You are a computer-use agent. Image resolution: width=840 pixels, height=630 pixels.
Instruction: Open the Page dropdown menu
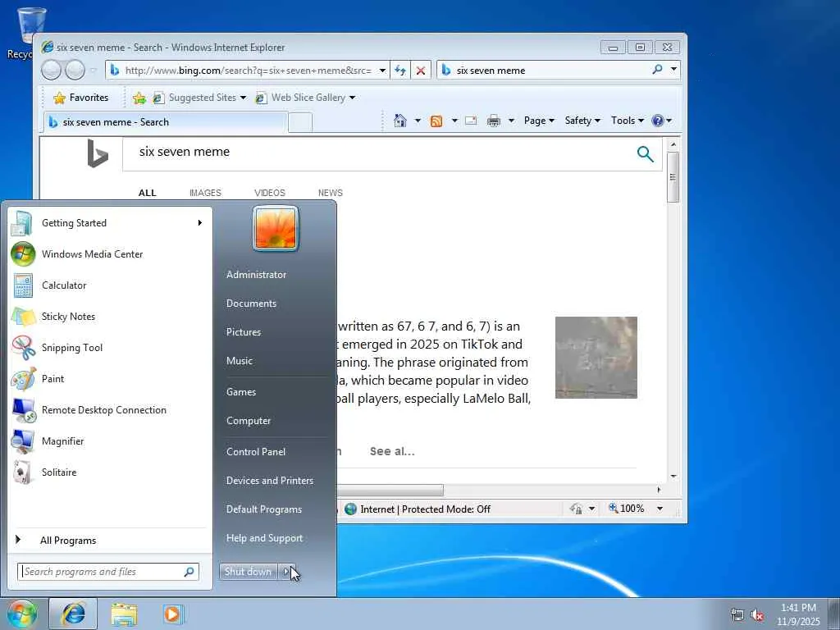(x=539, y=121)
